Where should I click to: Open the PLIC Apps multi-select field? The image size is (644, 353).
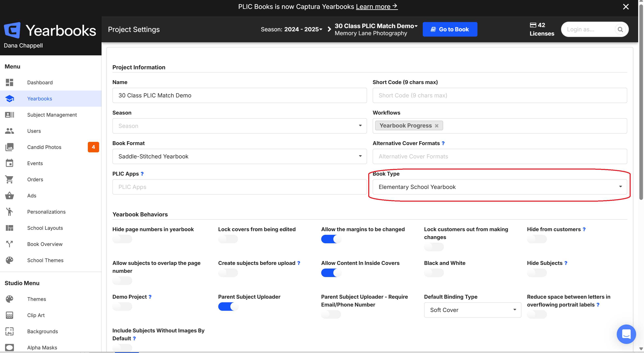[239, 187]
